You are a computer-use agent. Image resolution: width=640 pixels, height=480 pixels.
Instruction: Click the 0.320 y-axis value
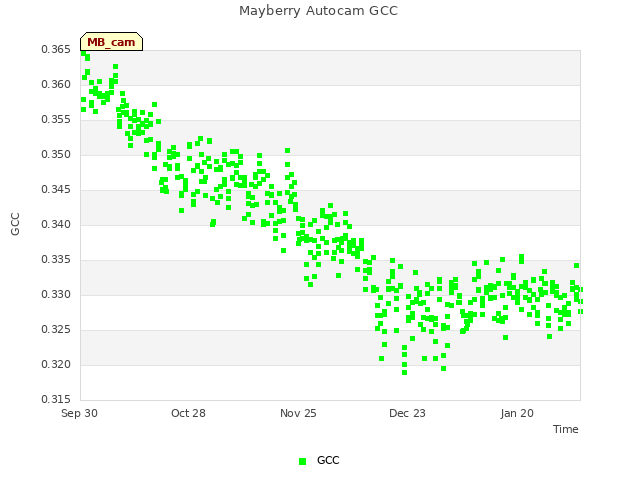[56, 364]
